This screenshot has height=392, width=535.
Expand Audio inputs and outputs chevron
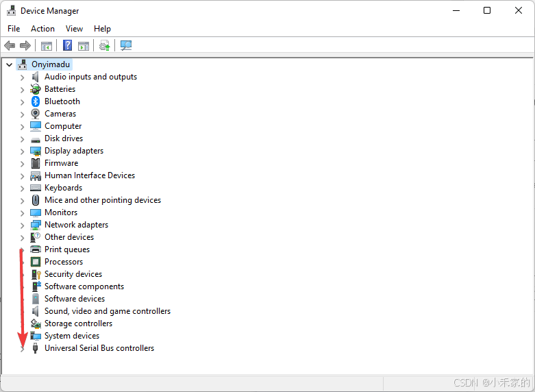pyautogui.click(x=22, y=77)
